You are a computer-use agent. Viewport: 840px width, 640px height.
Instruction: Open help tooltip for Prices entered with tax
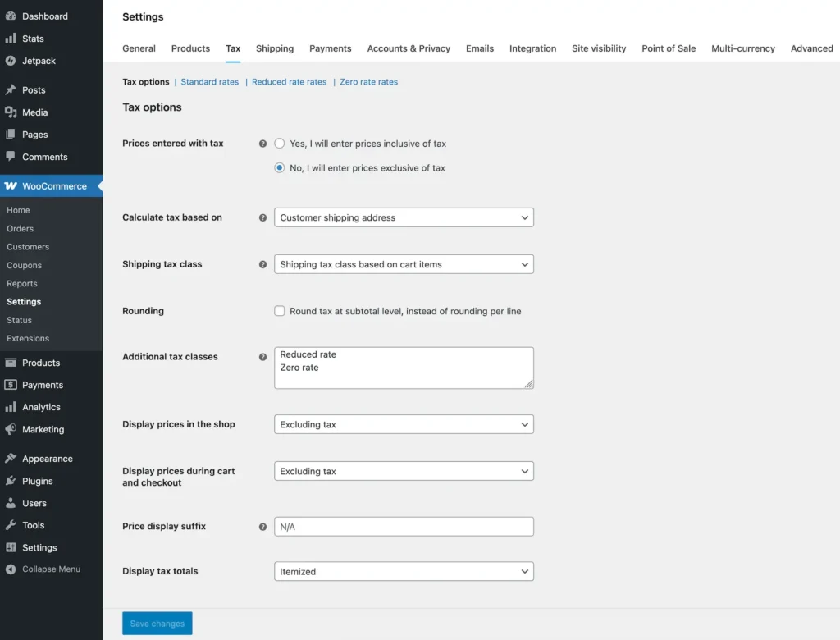262,143
